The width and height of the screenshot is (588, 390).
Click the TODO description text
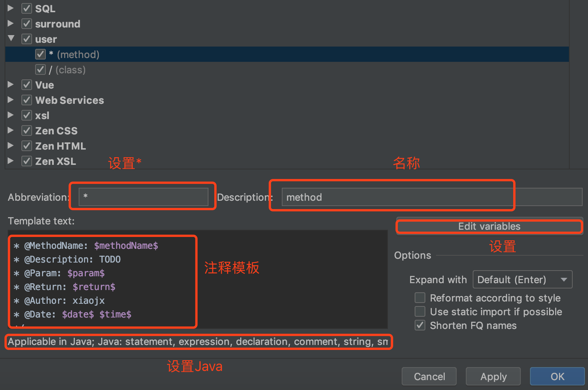point(110,259)
